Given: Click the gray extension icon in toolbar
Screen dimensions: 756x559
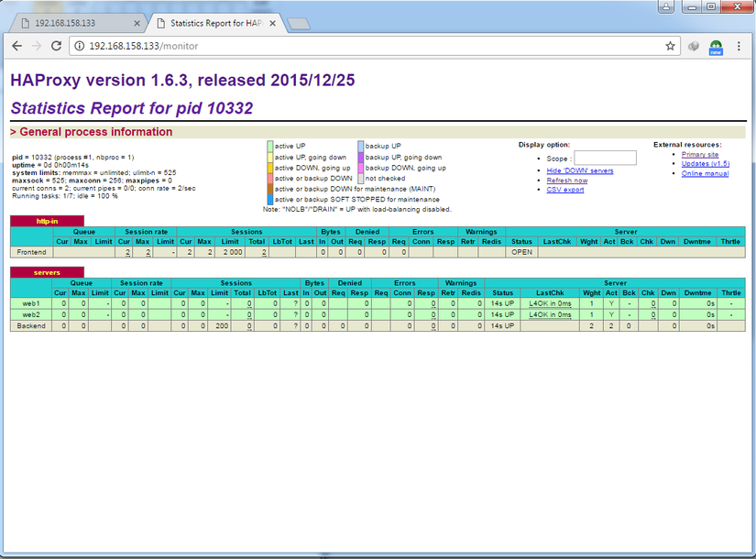Looking at the screenshot, I should 694,47.
